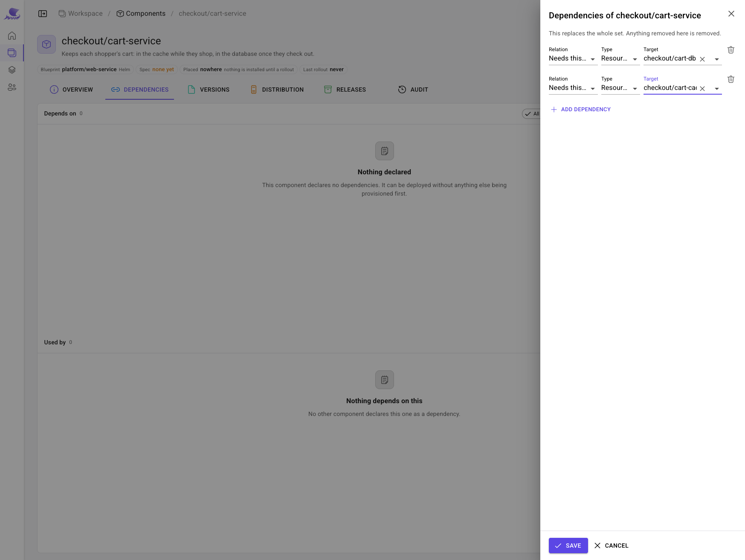Delete the checkout/cart-db dependency row
The width and height of the screenshot is (745, 560).
coord(731,50)
